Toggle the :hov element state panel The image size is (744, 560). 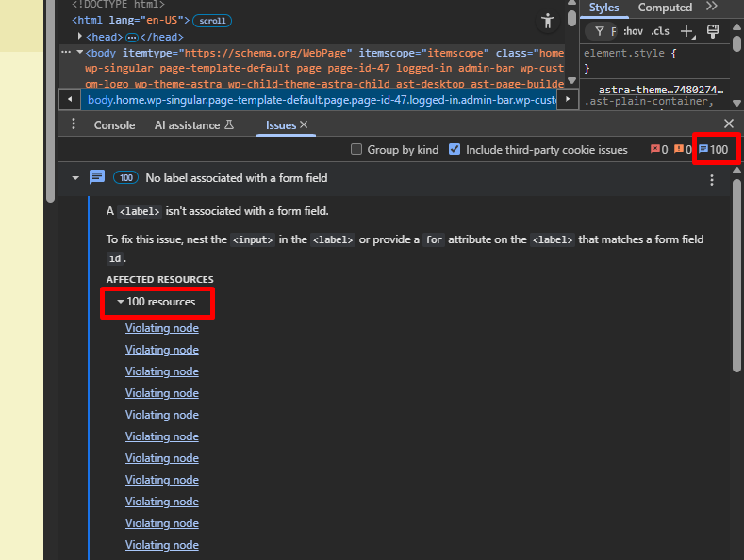[x=633, y=31]
